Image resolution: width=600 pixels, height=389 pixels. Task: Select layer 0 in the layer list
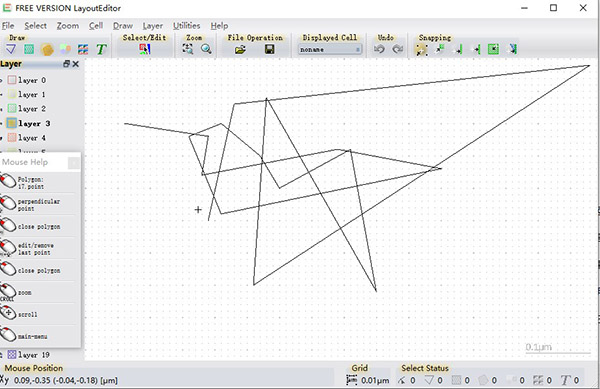pos(32,80)
